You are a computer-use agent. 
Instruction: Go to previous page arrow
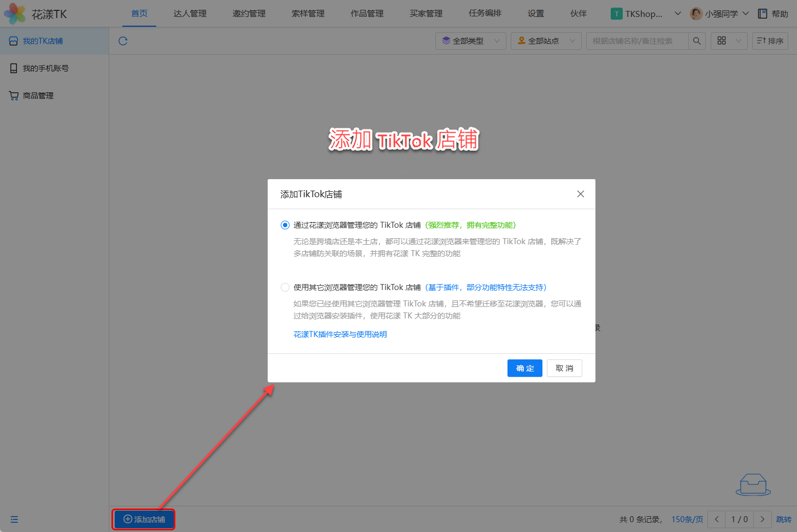coord(717,519)
